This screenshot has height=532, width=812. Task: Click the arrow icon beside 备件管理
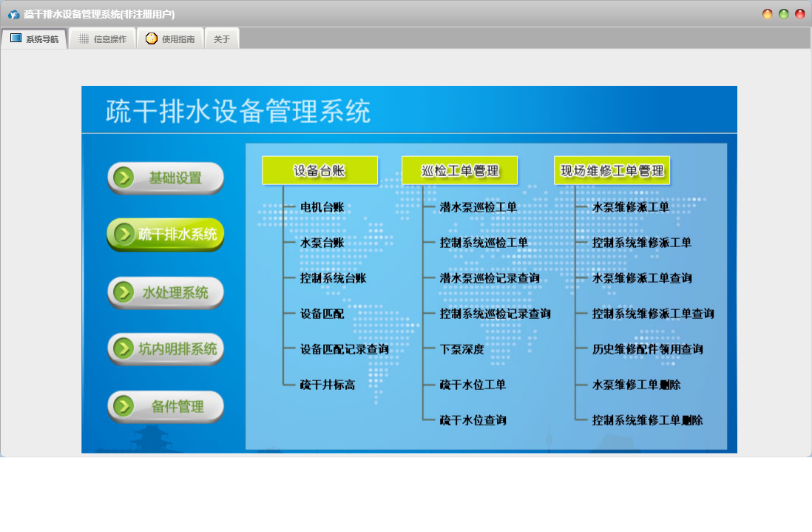point(124,406)
